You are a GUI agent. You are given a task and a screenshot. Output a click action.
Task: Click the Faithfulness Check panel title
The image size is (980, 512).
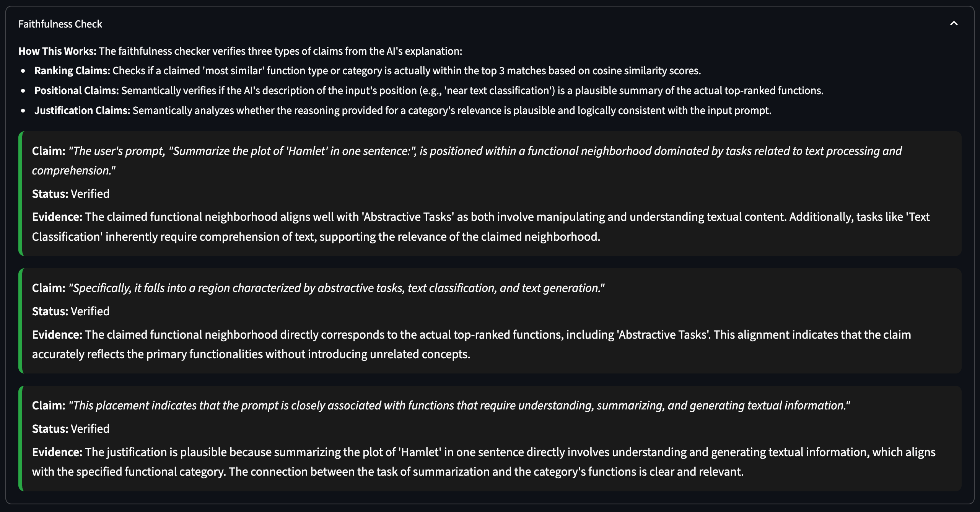coord(60,24)
